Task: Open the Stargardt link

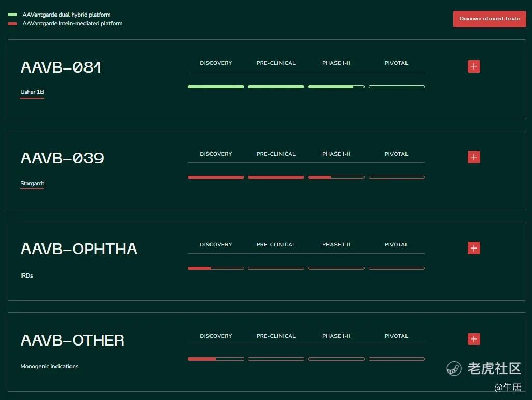Action: (x=32, y=183)
